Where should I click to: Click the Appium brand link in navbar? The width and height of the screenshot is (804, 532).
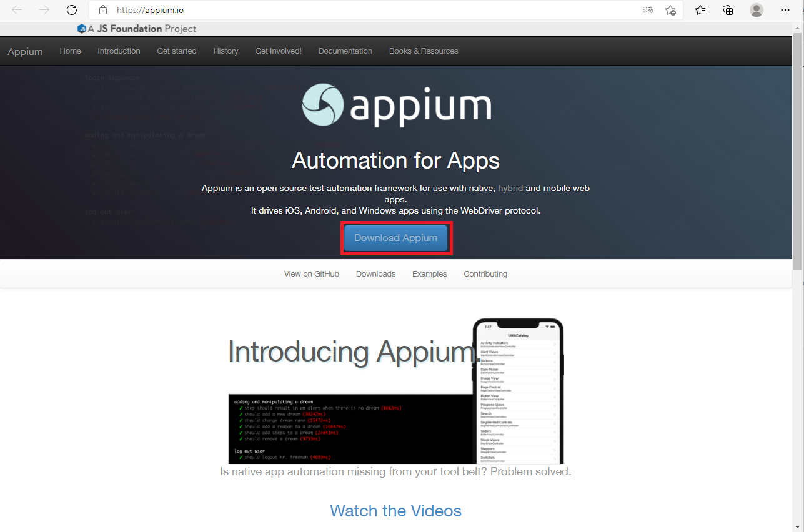[25, 51]
